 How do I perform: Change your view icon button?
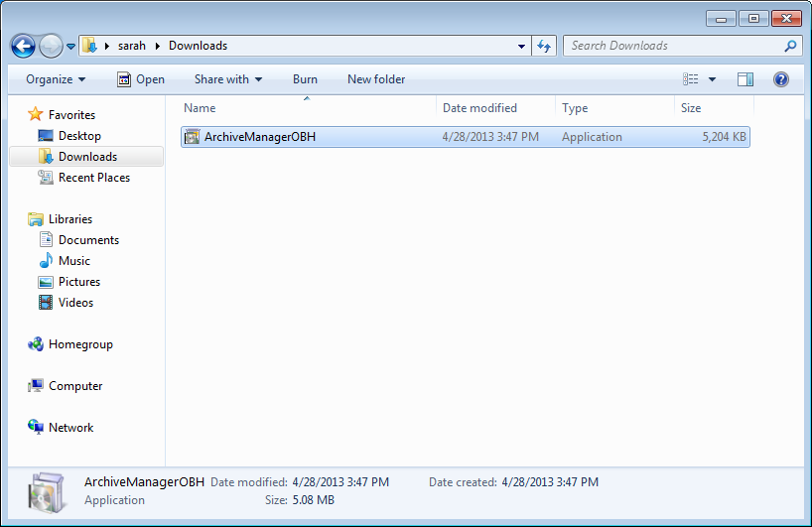690,79
